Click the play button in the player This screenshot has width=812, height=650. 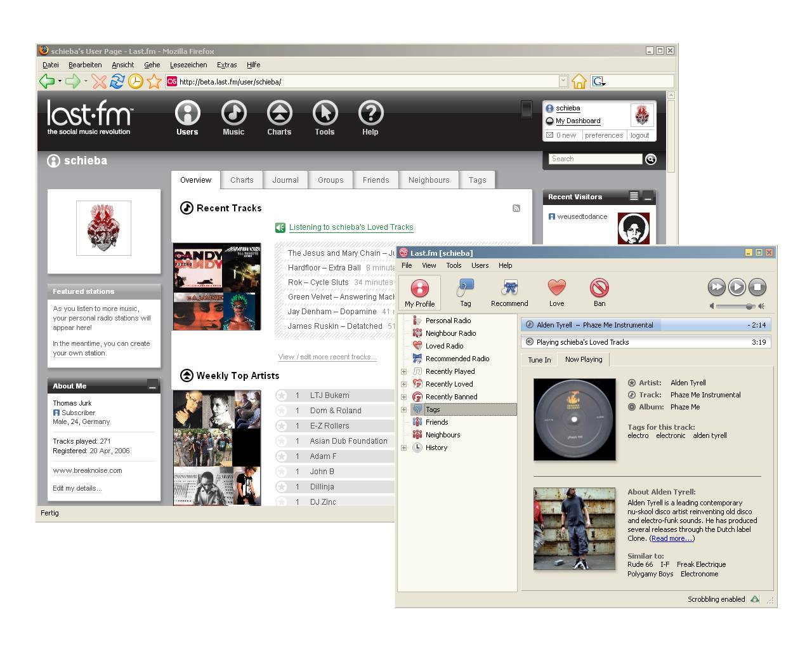(737, 287)
